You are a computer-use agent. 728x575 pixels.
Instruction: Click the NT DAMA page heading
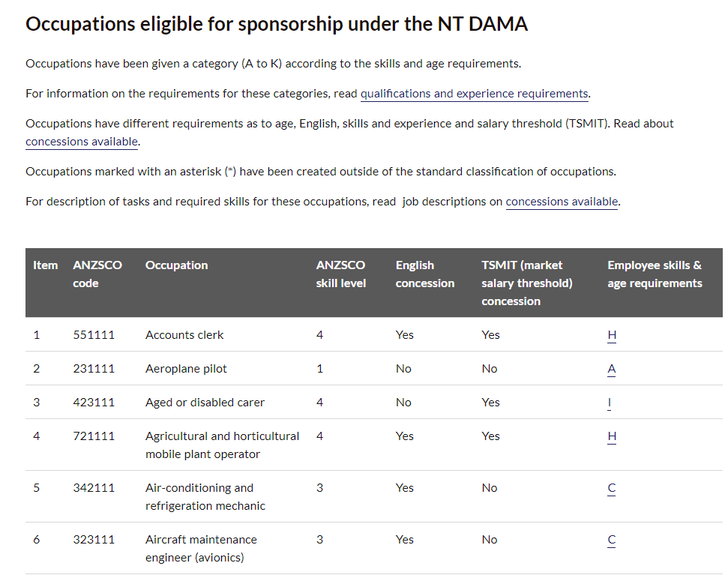pyautogui.click(x=277, y=24)
